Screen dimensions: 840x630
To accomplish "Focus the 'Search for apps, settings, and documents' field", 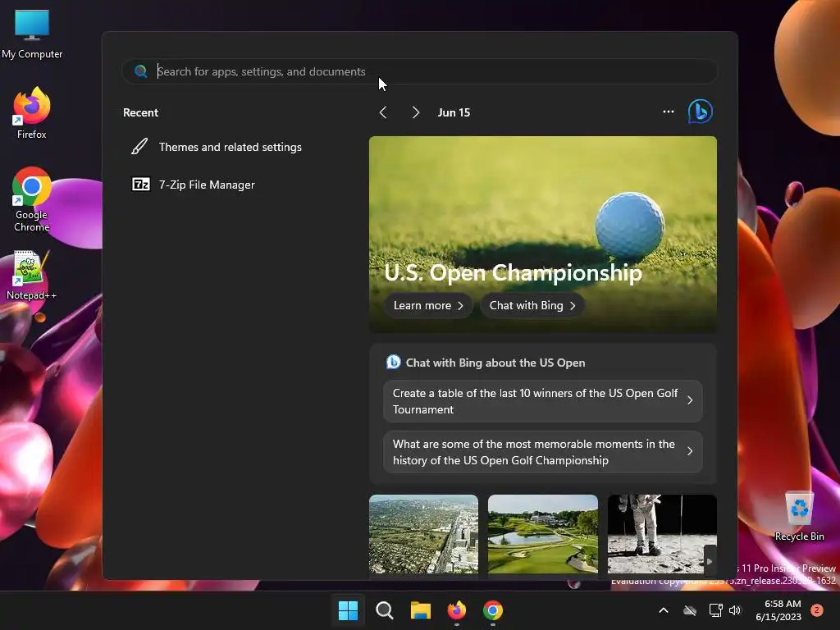I will [x=419, y=71].
